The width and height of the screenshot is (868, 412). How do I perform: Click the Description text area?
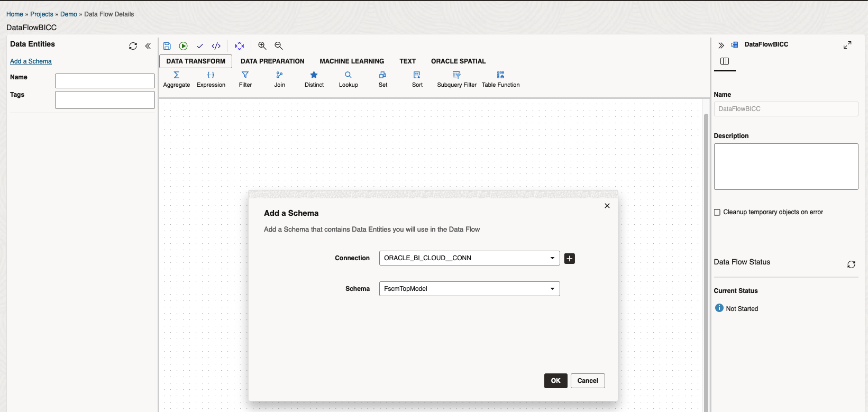click(x=785, y=167)
